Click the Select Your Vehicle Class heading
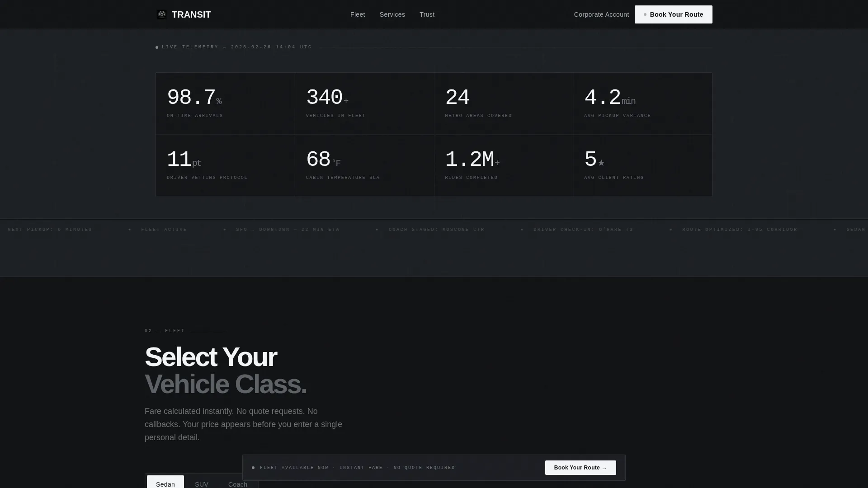Image resolution: width=868 pixels, height=488 pixels. (226, 371)
